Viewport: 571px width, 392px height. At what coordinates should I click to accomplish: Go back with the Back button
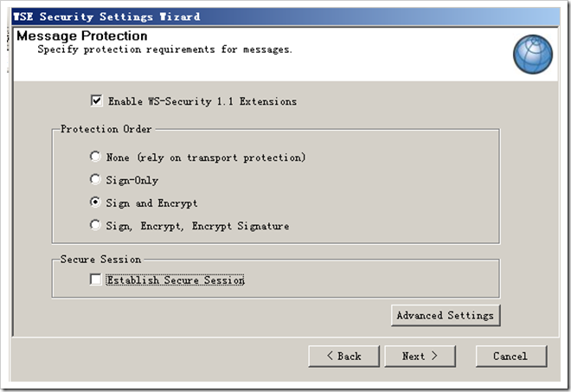pyautogui.click(x=343, y=356)
